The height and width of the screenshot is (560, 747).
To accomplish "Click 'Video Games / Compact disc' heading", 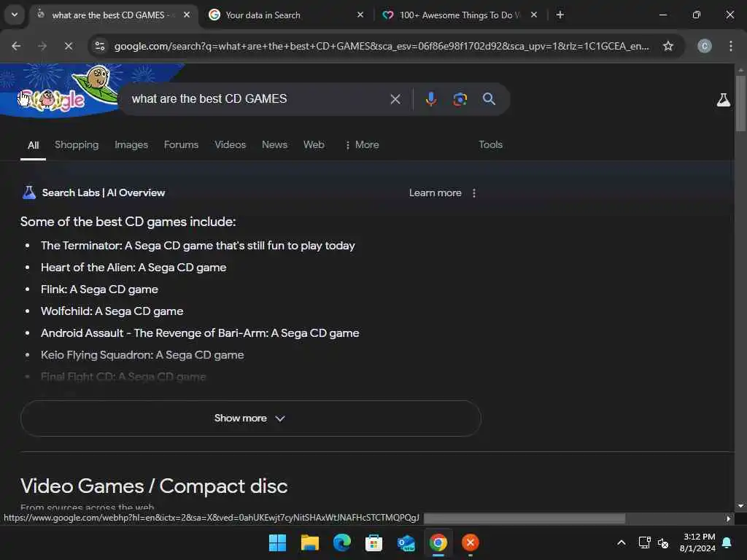I will [x=154, y=486].
